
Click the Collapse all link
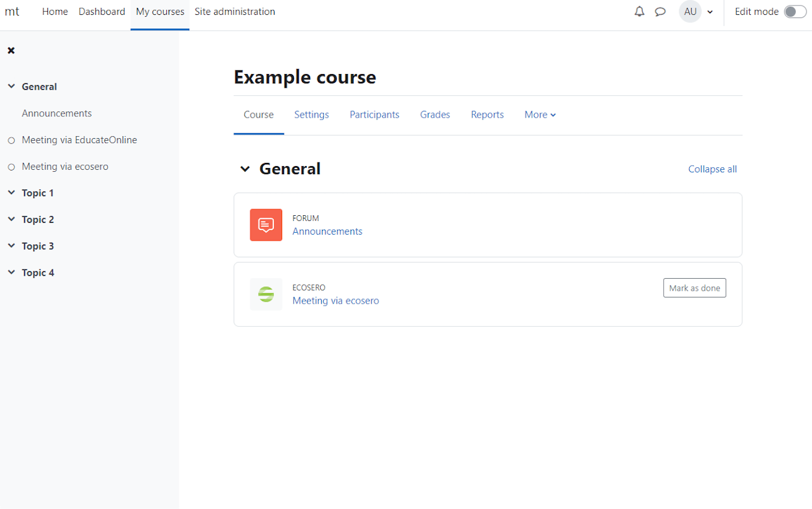(712, 169)
